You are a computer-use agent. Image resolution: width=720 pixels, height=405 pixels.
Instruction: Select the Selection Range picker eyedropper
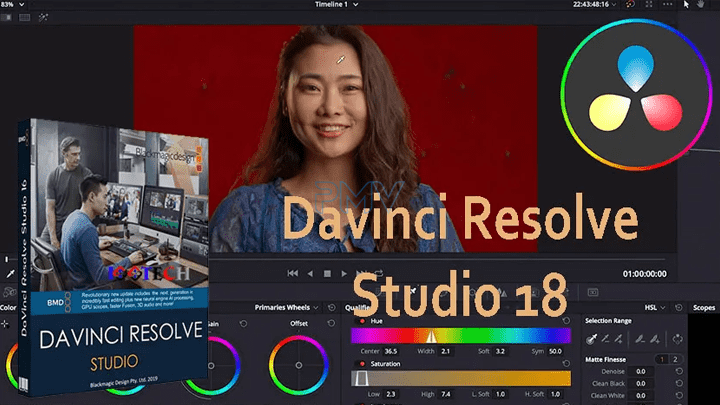(591, 339)
